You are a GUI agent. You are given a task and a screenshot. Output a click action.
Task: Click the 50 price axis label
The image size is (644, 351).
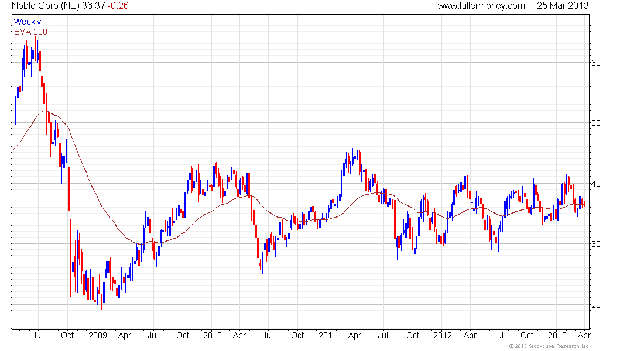click(595, 123)
